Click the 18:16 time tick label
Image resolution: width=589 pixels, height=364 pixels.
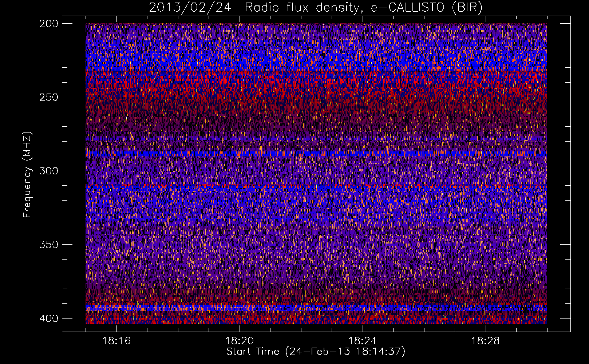(116, 341)
